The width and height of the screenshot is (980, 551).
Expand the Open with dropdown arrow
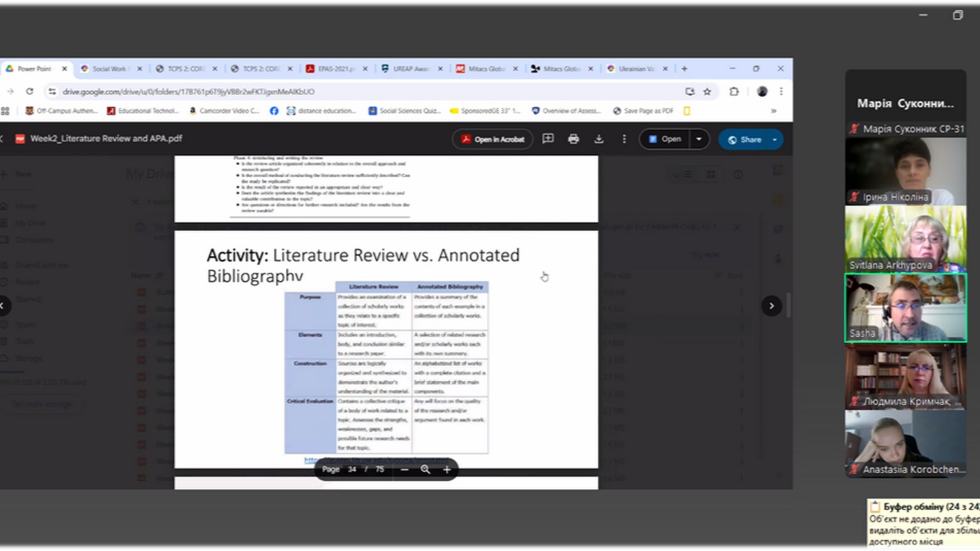699,139
